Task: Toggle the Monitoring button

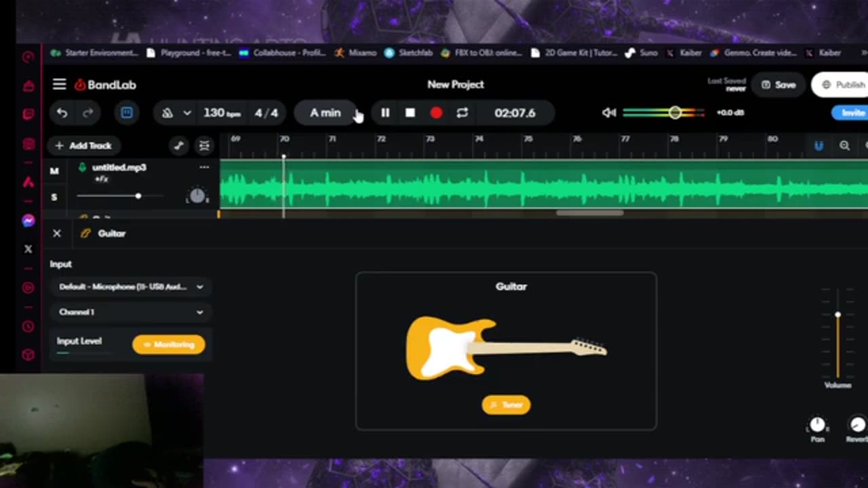Action: point(169,344)
